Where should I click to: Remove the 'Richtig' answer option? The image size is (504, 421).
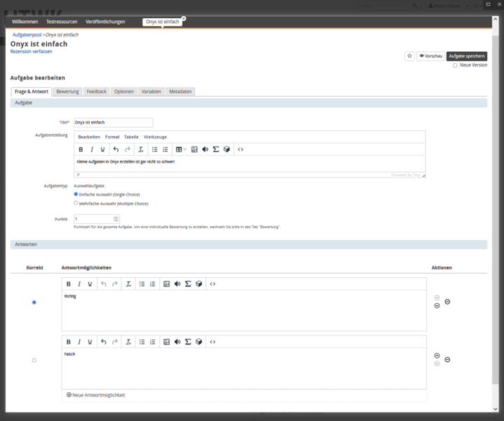click(447, 302)
